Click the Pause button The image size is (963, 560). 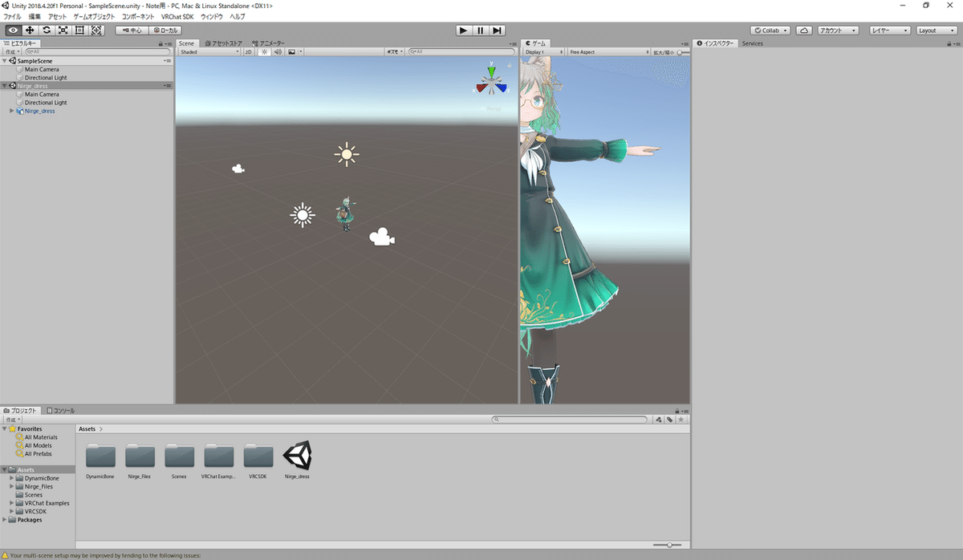(480, 30)
